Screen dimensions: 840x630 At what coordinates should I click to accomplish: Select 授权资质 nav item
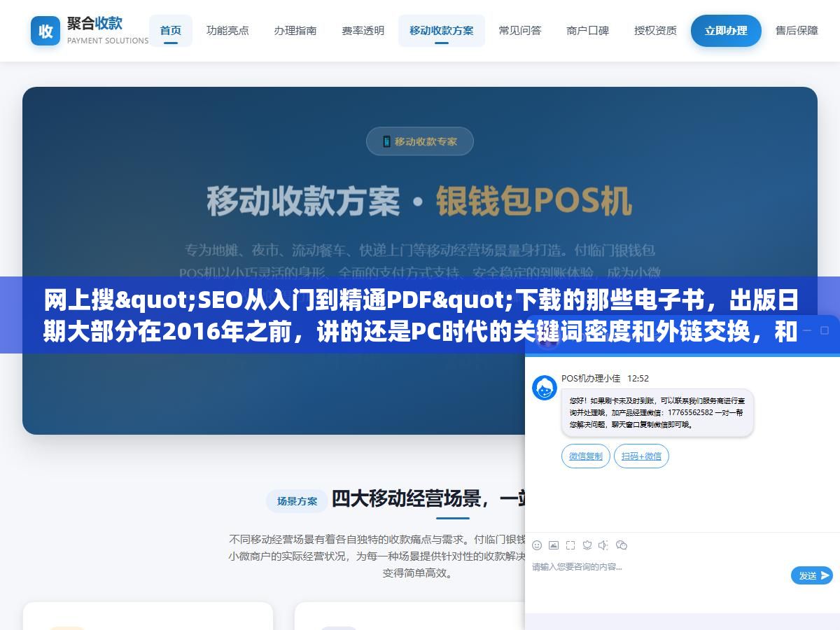pyautogui.click(x=655, y=31)
